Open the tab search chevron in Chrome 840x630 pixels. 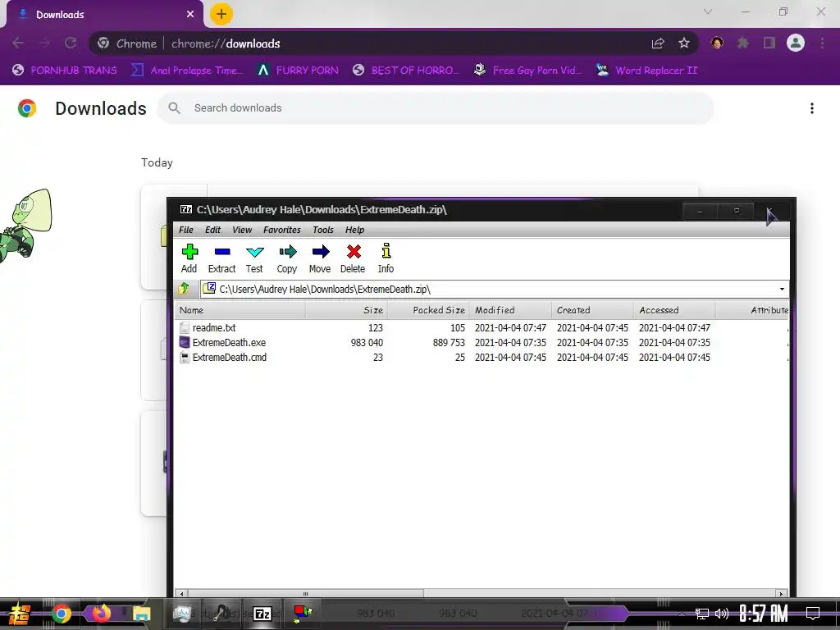coord(708,11)
